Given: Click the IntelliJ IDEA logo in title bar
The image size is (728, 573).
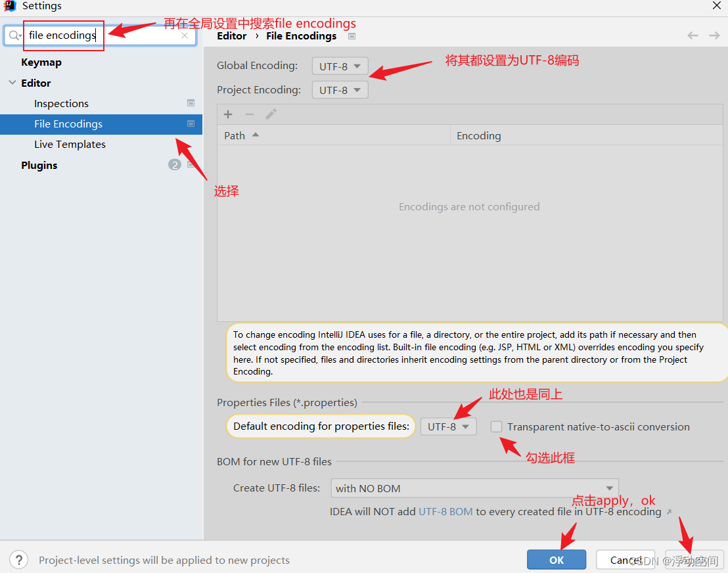Looking at the screenshot, I should [10, 5].
